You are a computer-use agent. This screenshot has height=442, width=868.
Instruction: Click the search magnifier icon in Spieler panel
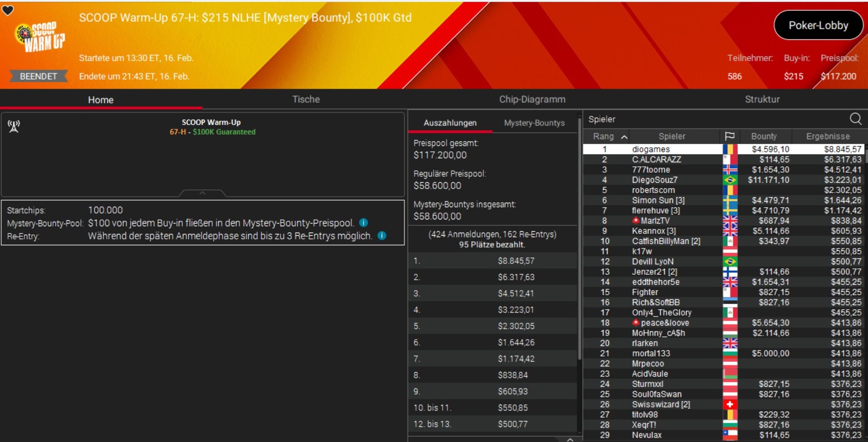click(x=855, y=119)
